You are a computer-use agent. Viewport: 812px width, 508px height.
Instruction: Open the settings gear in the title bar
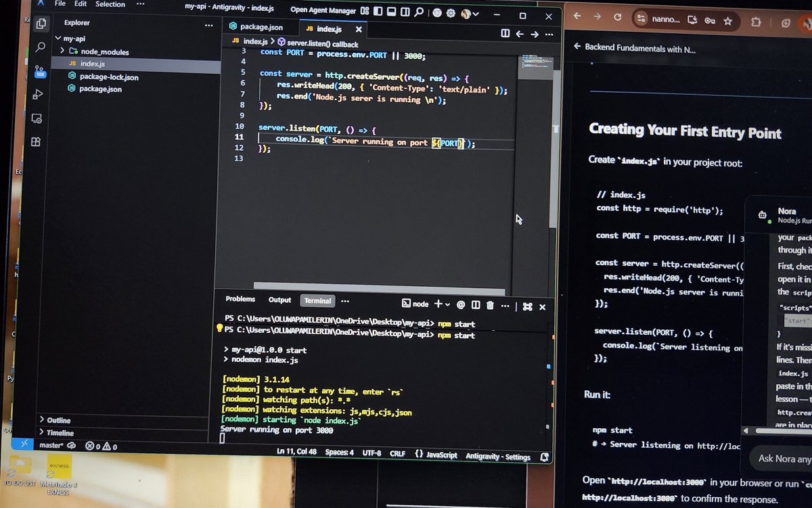pyautogui.click(x=451, y=13)
